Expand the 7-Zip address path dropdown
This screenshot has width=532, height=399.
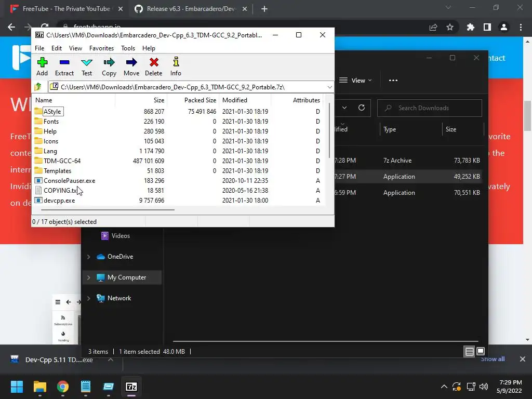click(329, 87)
